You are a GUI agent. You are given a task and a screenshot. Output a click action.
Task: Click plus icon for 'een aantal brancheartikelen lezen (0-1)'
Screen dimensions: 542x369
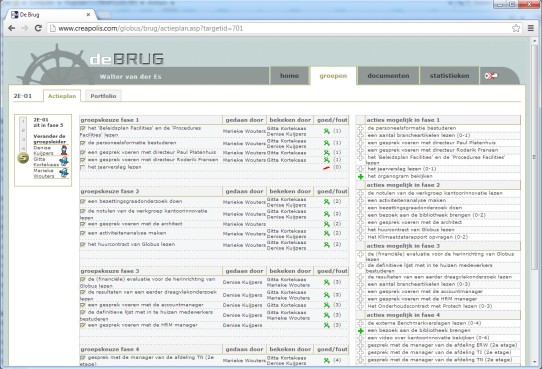point(361,135)
